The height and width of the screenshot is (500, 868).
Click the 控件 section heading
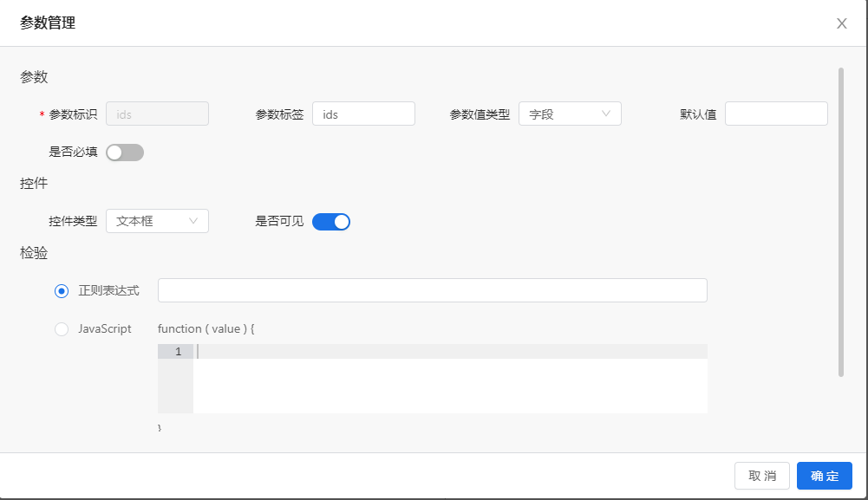34,184
